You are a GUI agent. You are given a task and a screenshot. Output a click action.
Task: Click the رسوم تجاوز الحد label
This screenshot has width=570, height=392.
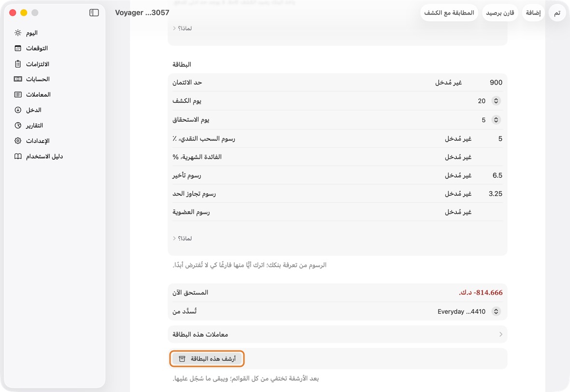coord(194,194)
